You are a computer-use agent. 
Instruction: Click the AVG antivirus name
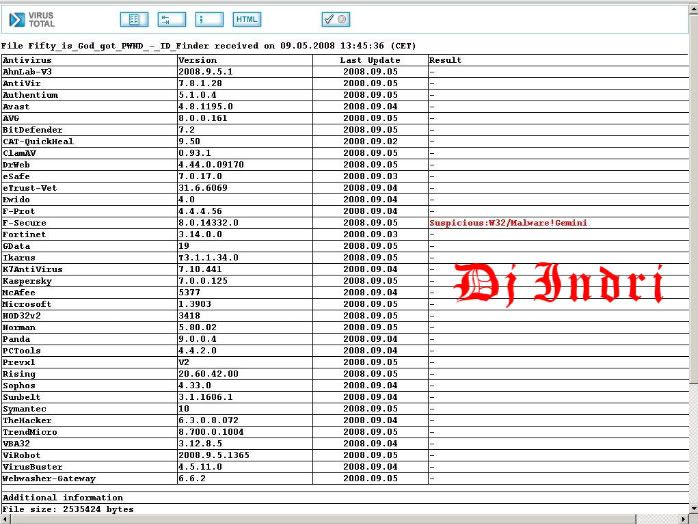[x=11, y=118]
